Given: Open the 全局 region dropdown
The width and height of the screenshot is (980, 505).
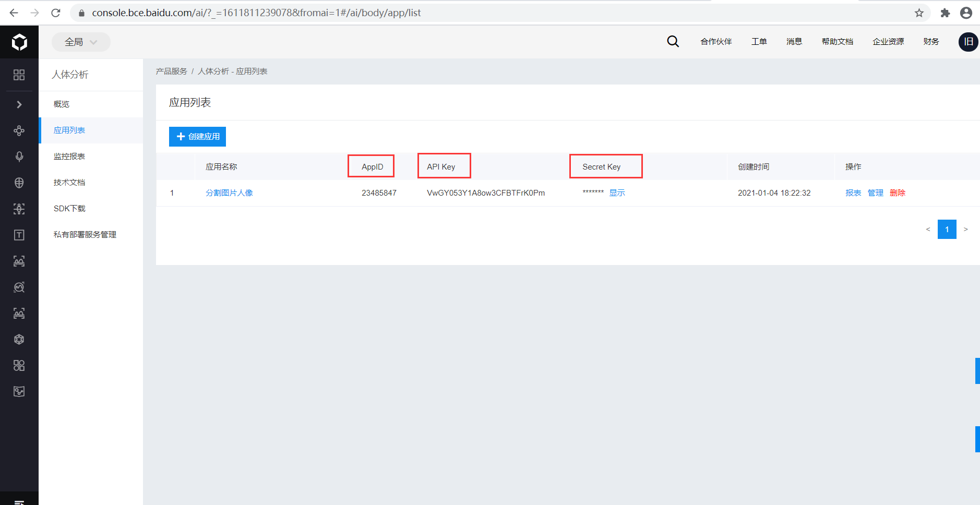Looking at the screenshot, I should [x=81, y=42].
